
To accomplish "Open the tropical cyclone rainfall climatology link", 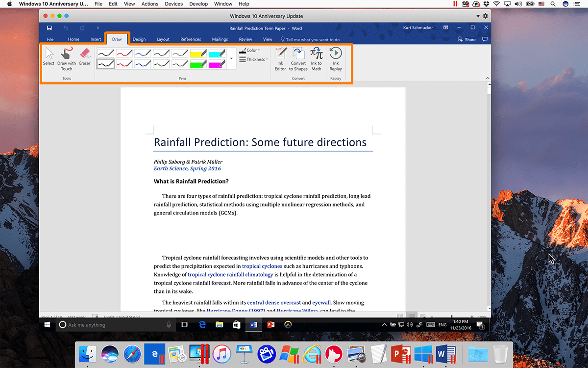I will (x=230, y=274).
